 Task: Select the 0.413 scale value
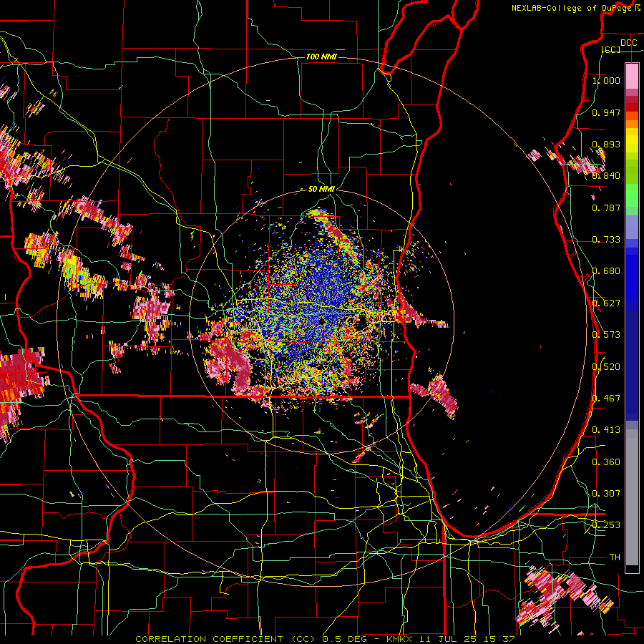tap(606, 430)
